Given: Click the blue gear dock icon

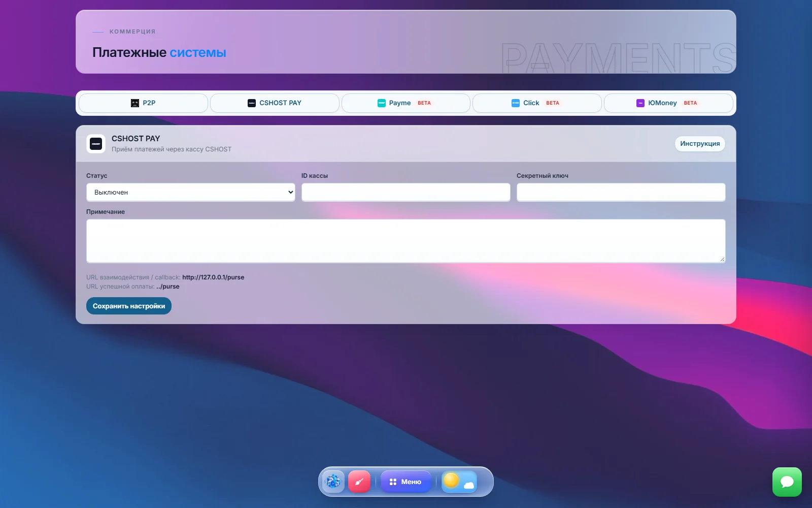Looking at the screenshot, I should coord(333,482).
